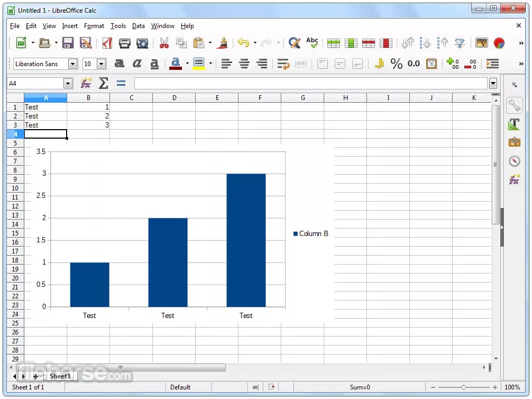Switch to the Sheet1 tab
The height and width of the screenshot is (399, 532).
click(x=60, y=376)
